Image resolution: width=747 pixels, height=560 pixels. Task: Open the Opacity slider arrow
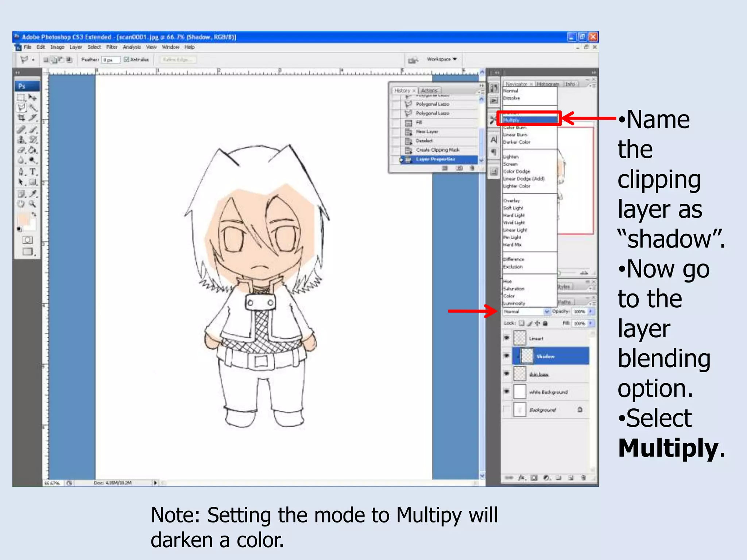pyautogui.click(x=591, y=311)
